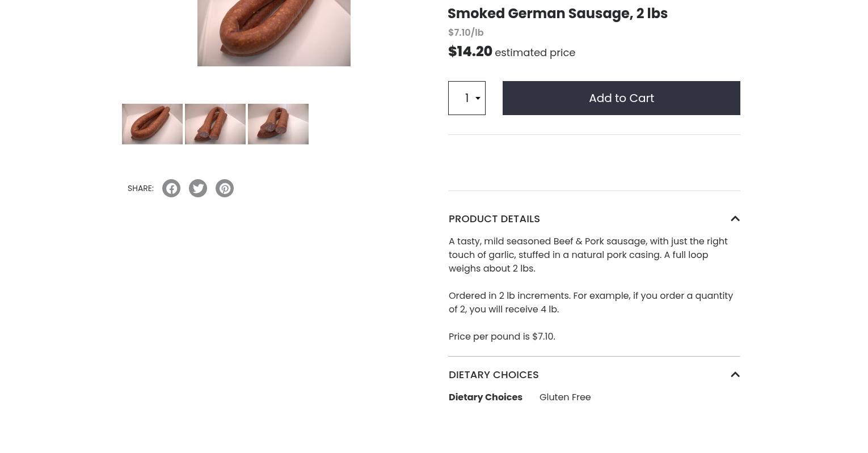Click the Smoked German Sausage title
868x453 pixels.
point(557,14)
